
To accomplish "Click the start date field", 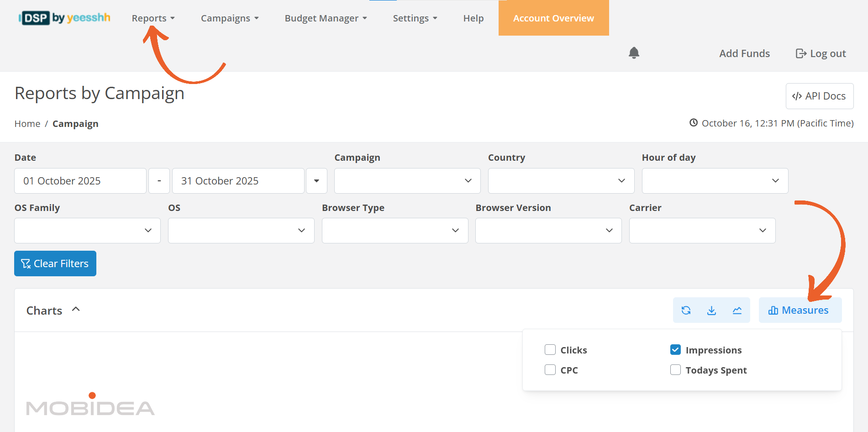I will tap(80, 181).
